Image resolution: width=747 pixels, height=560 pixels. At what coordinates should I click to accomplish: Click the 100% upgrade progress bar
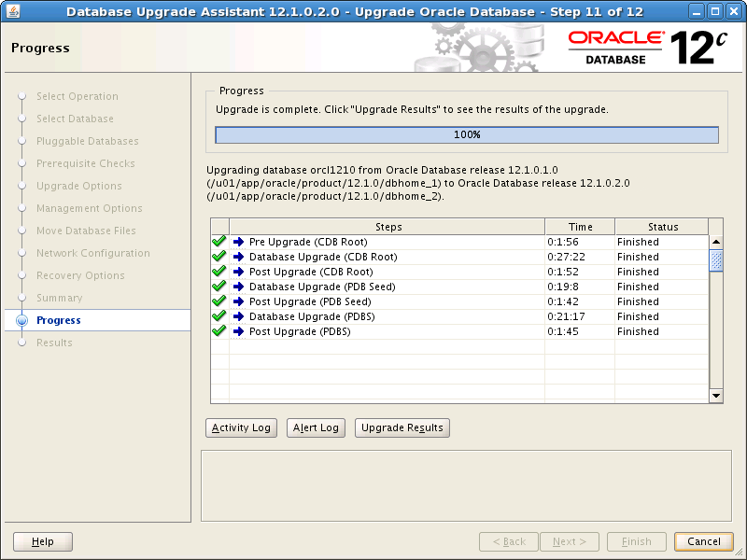click(467, 134)
